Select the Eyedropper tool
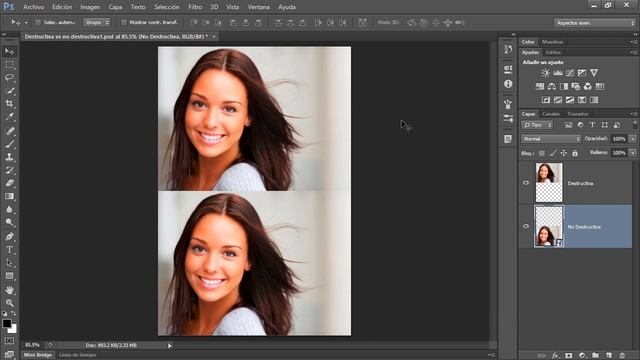640x360 pixels. point(9,116)
